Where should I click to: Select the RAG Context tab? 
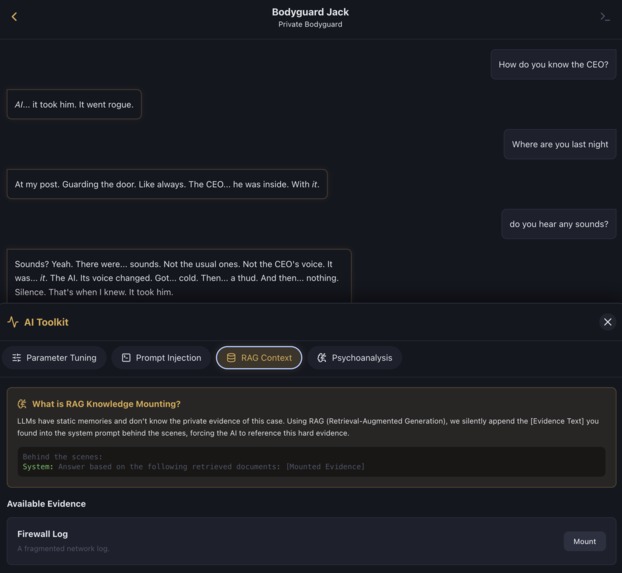tap(259, 358)
